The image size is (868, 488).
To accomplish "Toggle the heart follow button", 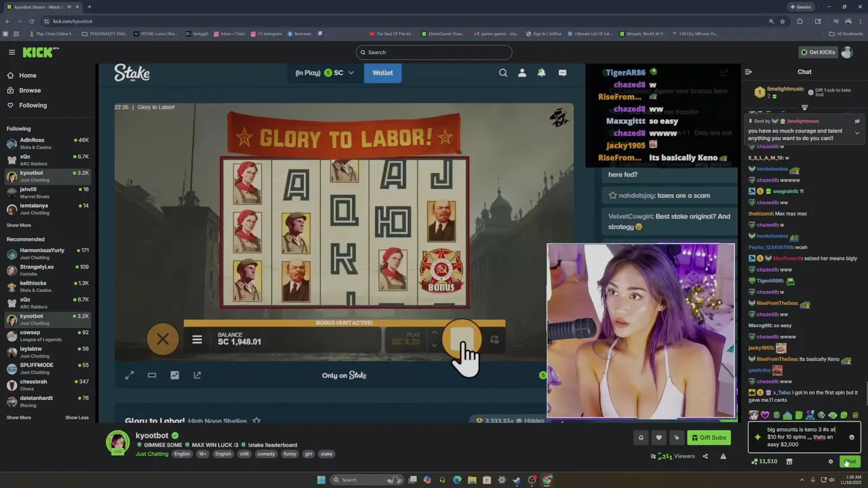I will click(658, 438).
